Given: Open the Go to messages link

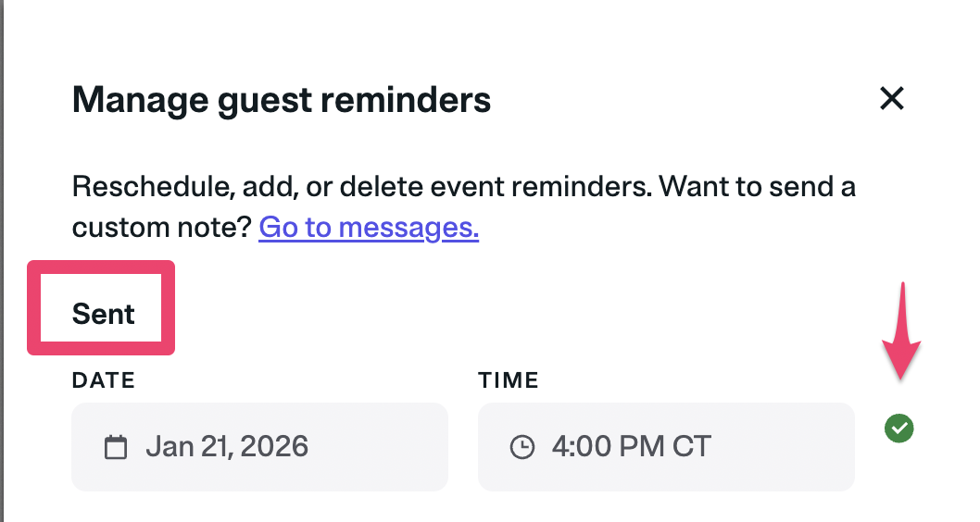Looking at the screenshot, I should (368, 227).
